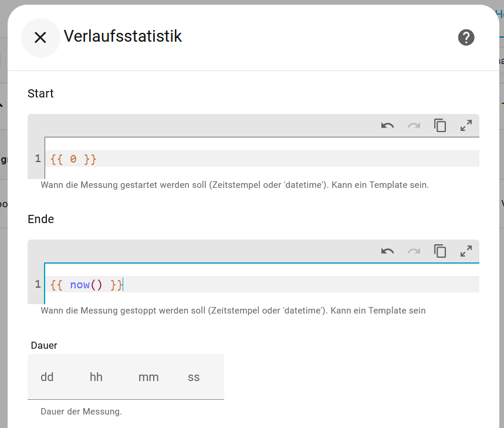Focus the mm minutes duration field
Screen dimensions: 504x428
[148, 377]
